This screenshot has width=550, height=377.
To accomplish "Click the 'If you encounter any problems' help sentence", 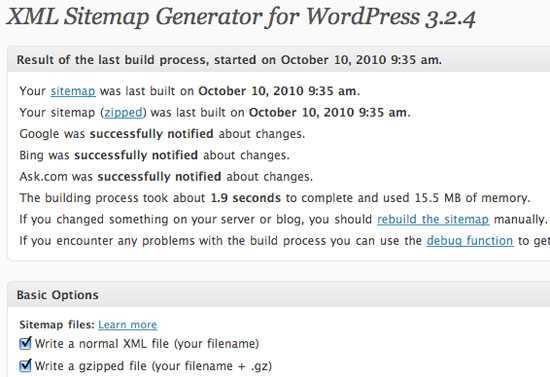I will [284, 241].
